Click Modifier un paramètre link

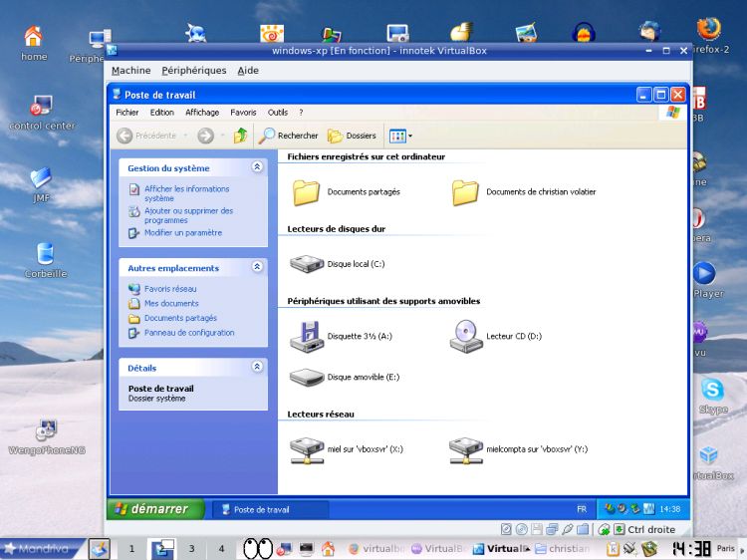pyautogui.click(x=183, y=233)
